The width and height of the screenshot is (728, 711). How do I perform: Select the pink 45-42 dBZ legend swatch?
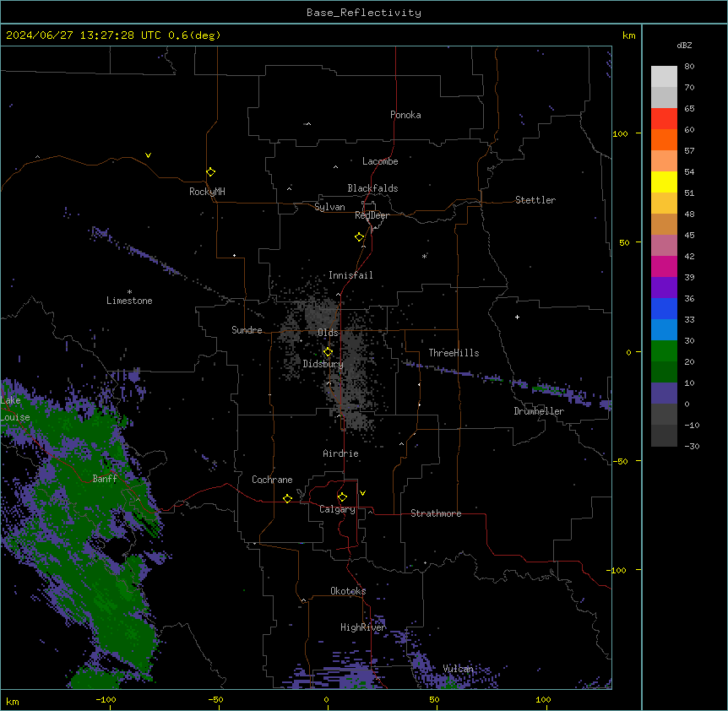pyautogui.click(x=664, y=246)
